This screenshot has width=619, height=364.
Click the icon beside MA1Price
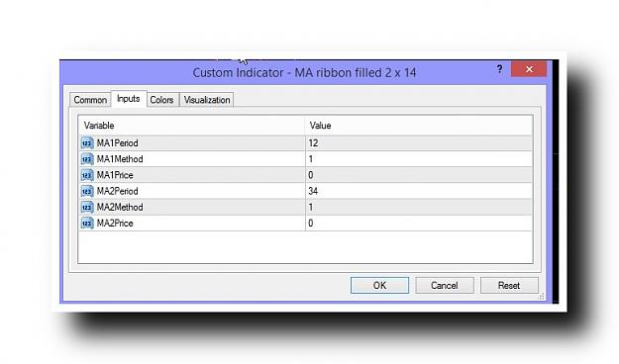point(87,175)
